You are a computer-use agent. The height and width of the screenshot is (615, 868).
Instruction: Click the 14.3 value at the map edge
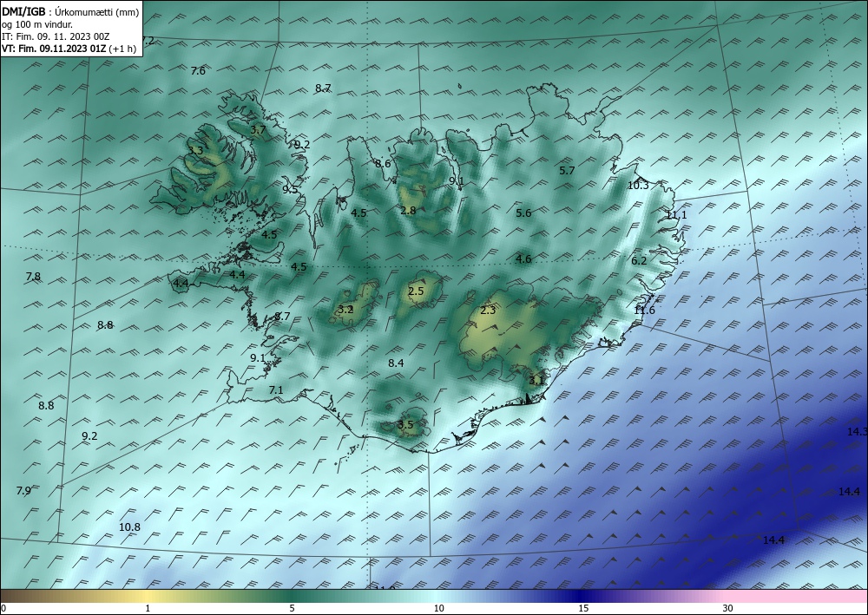point(857,431)
